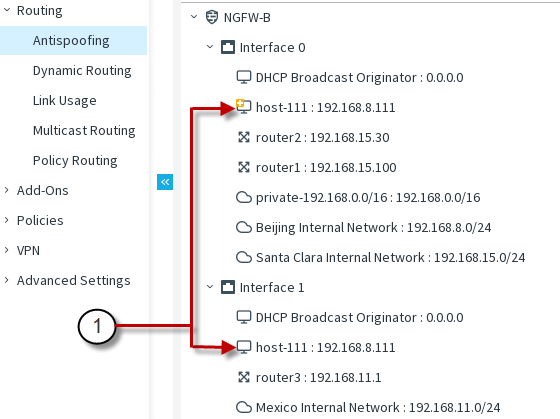Select the Interface 0 icon

point(228,47)
